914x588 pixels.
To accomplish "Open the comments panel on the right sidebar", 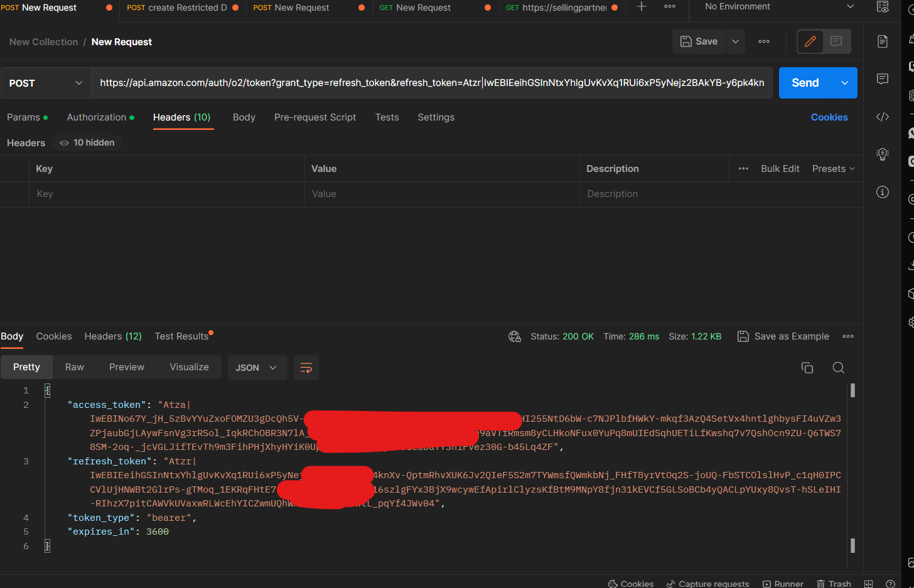I will click(x=883, y=79).
